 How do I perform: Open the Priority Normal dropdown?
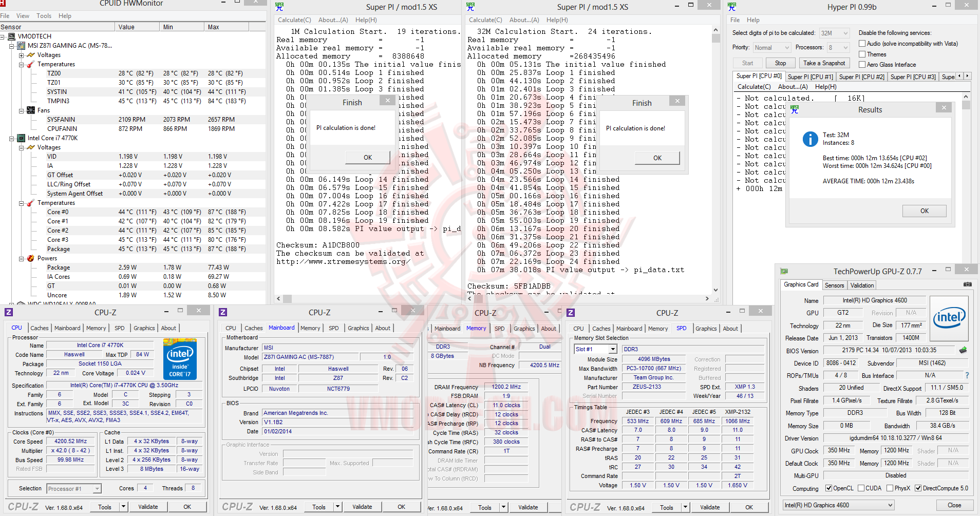tap(772, 48)
